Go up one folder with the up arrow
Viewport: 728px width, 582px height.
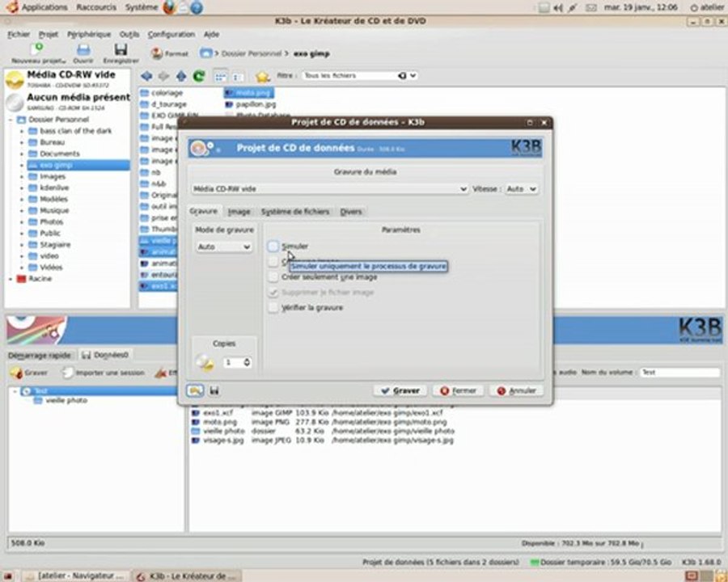(x=181, y=76)
